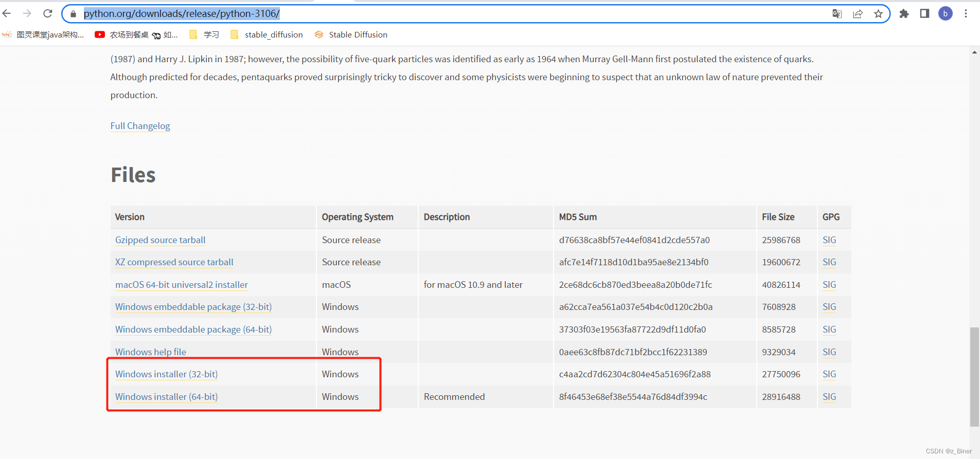Open Chrome three-dot menu
Image resolution: width=980 pixels, height=459 pixels.
tap(966, 14)
